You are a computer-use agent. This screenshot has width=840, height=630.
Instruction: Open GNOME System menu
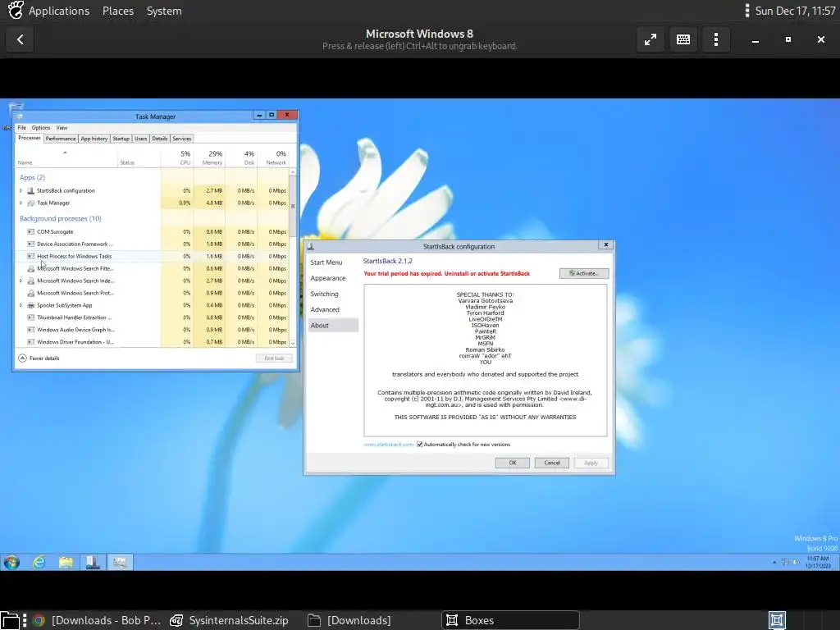click(164, 11)
